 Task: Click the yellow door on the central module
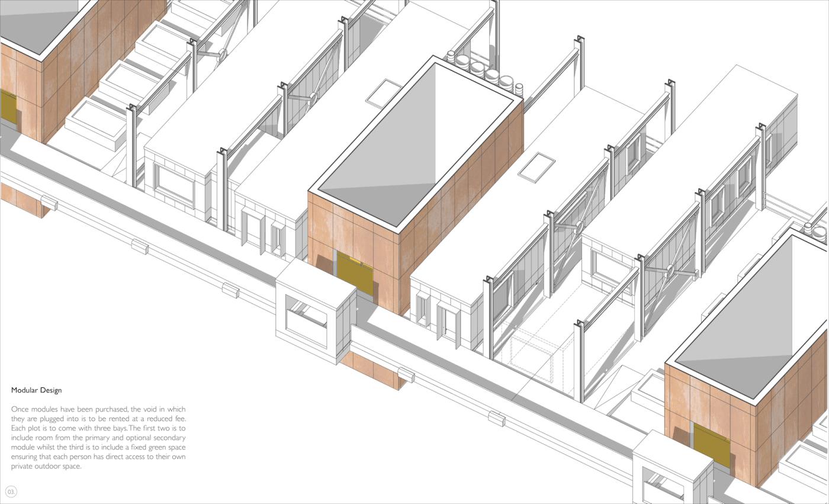pos(355,273)
